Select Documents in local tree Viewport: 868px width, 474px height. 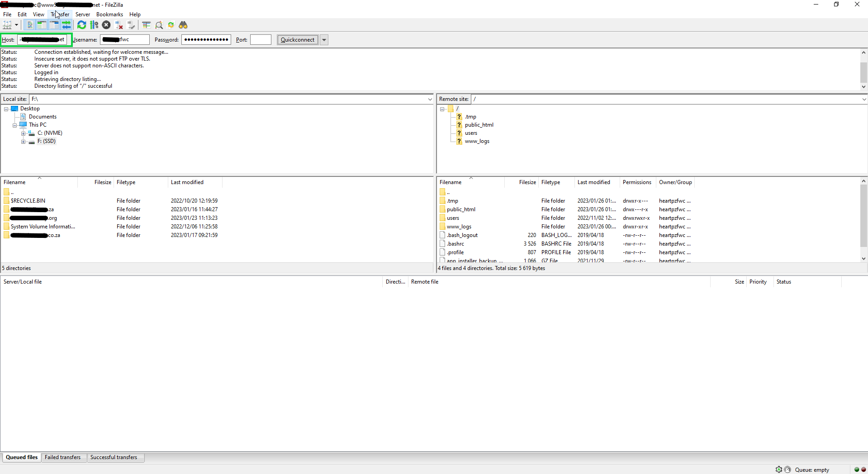pos(43,117)
